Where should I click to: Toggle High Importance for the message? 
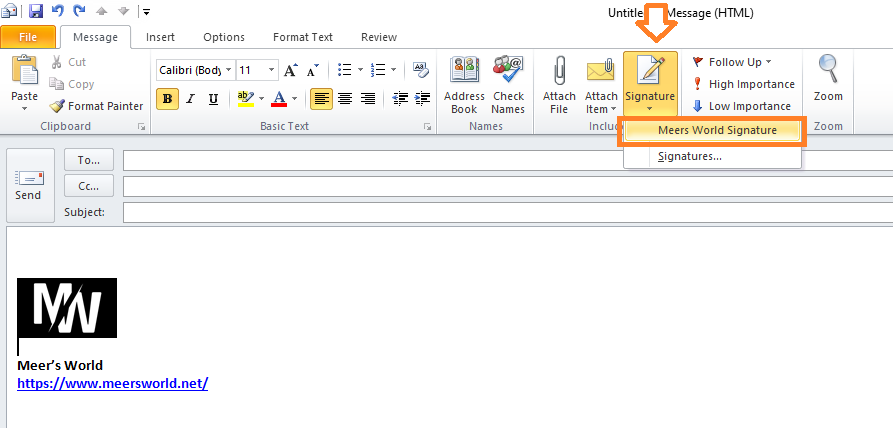coord(743,84)
